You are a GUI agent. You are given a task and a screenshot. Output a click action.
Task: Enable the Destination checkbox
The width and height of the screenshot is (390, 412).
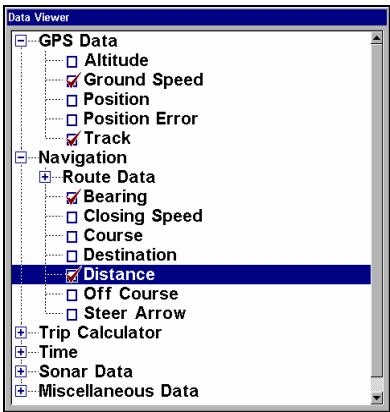point(72,256)
